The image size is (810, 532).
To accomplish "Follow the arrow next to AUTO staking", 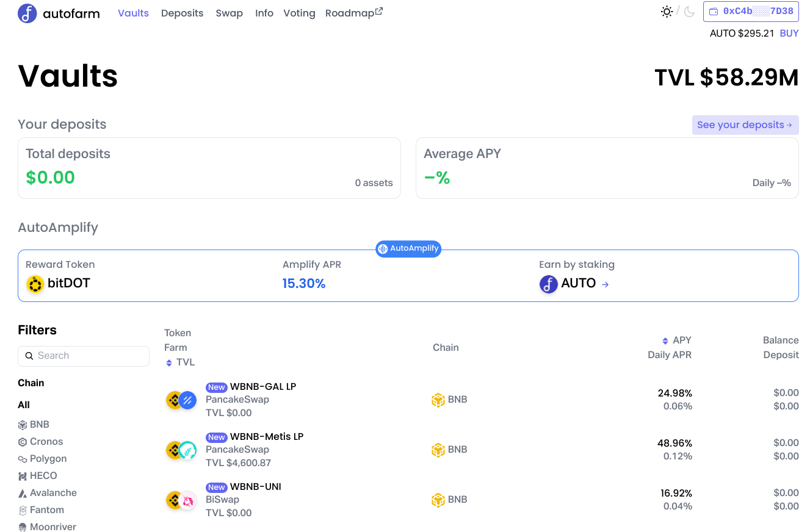I will pos(606,284).
